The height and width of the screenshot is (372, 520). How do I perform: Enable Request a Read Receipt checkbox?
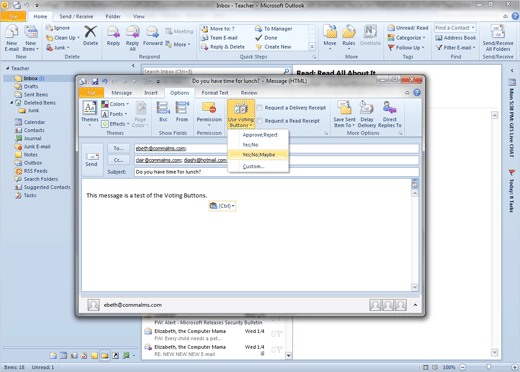coord(260,121)
